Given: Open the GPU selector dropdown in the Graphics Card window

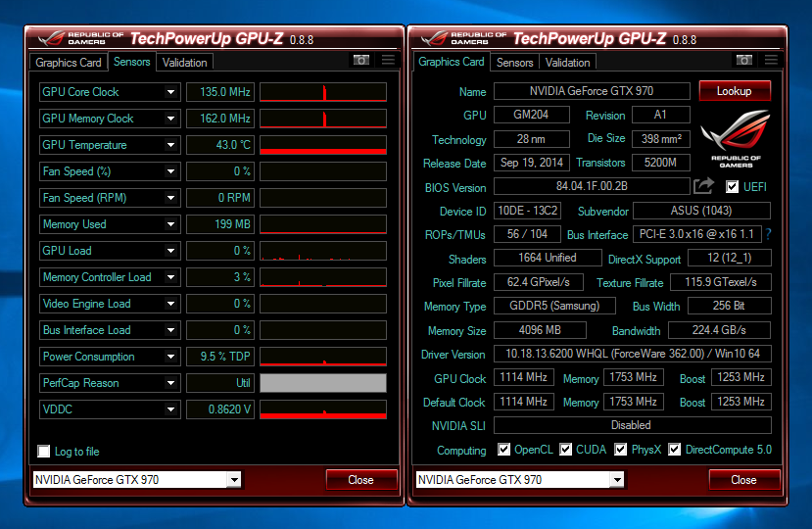Looking at the screenshot, I should (617, 480).
